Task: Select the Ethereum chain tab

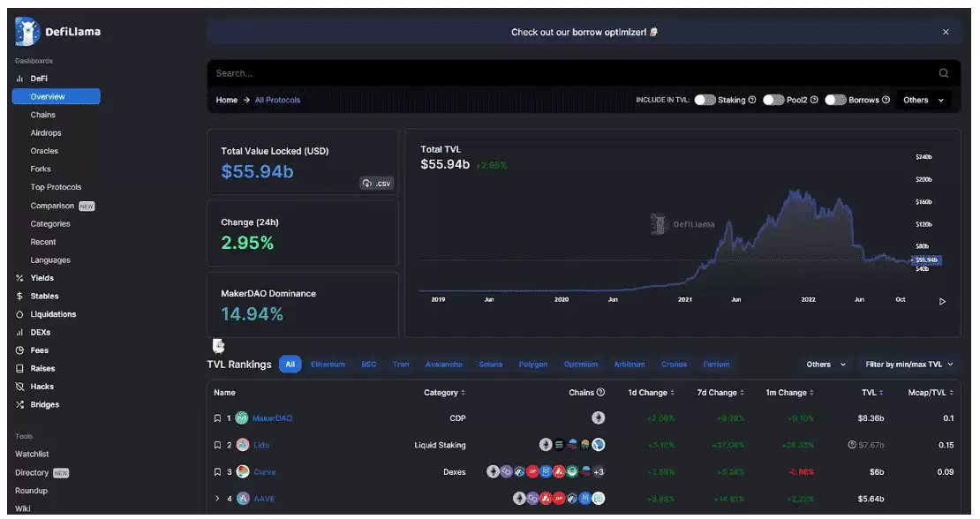Action: [x=328, y=365]
